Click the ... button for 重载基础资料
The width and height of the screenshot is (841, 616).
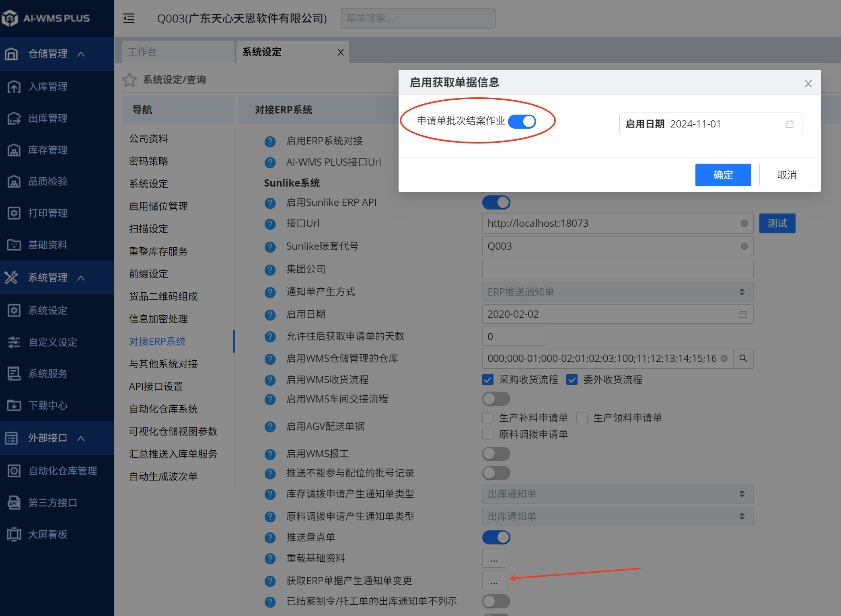click(494, 558)
